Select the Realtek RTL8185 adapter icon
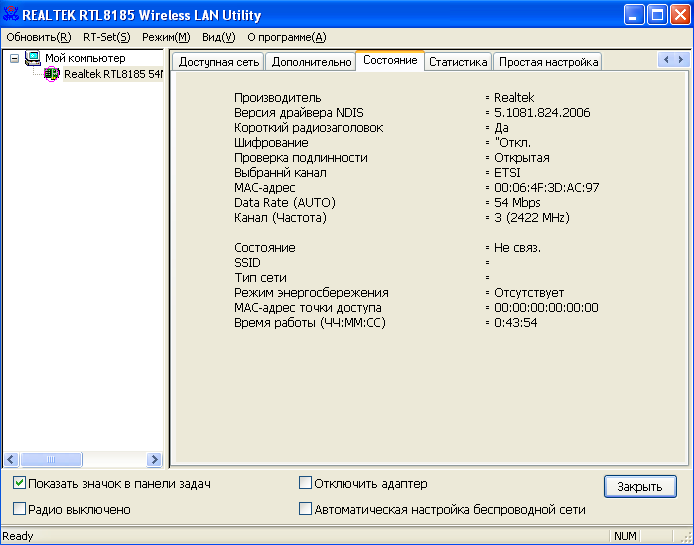 pyautogui.click(x=52, y=74)
